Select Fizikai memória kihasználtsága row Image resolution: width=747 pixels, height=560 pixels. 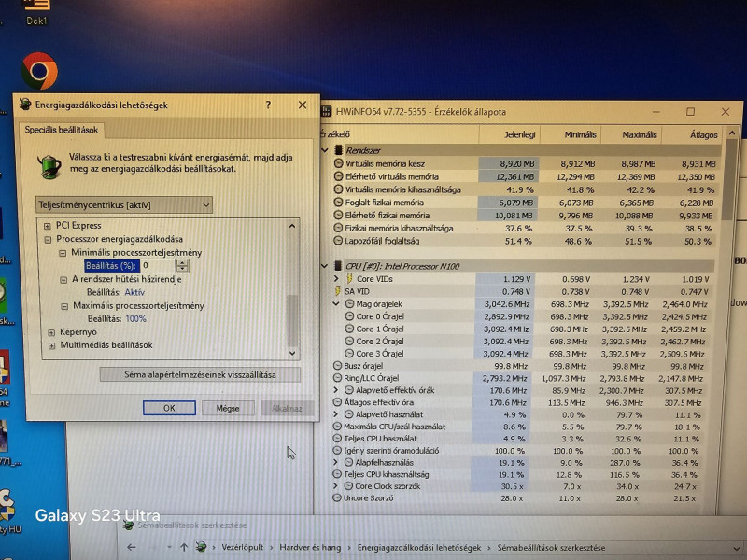pos(526,228)
